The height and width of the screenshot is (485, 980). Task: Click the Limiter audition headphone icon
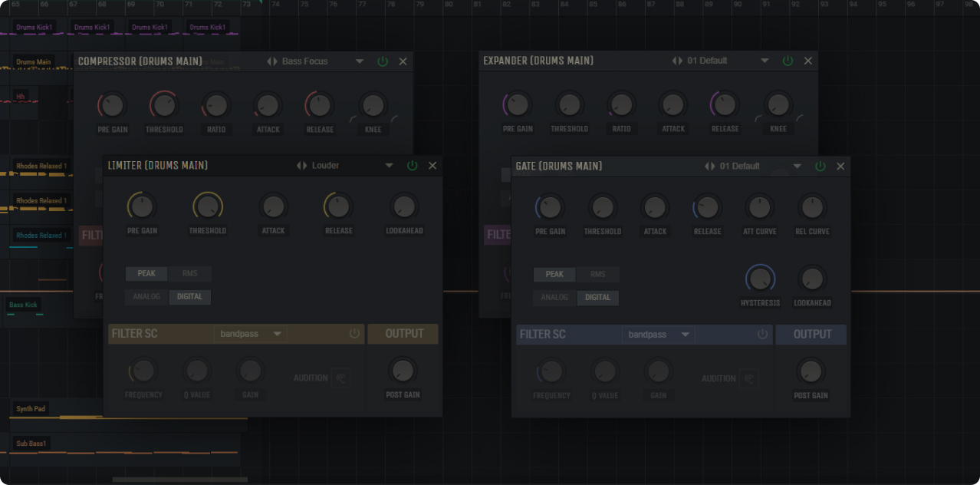click(x=340, y=378)
